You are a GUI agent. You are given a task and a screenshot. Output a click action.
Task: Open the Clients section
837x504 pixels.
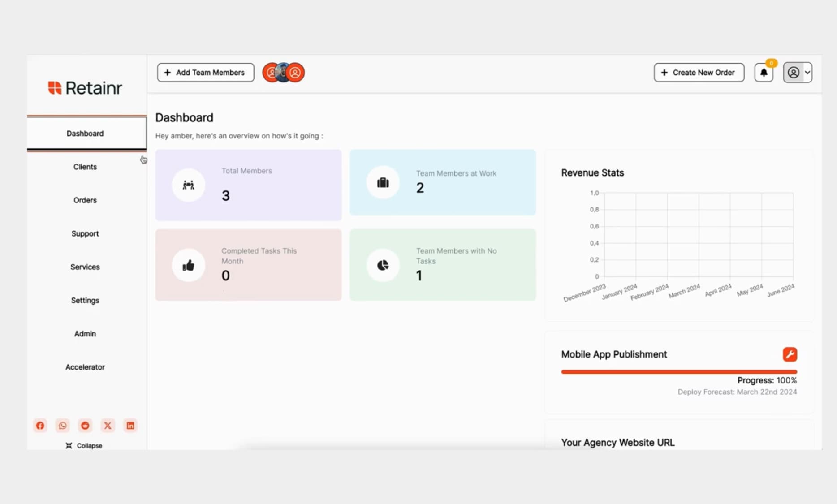(85, 167)
